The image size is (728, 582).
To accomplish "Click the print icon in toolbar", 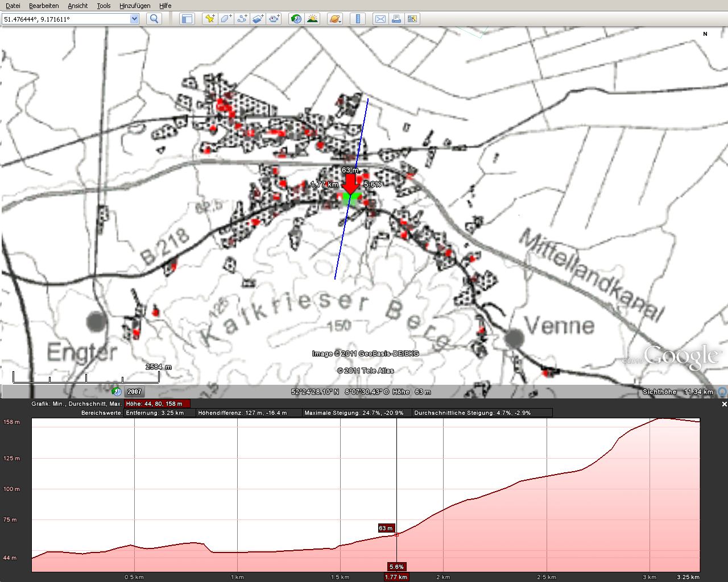I will (x=396, y=19).
